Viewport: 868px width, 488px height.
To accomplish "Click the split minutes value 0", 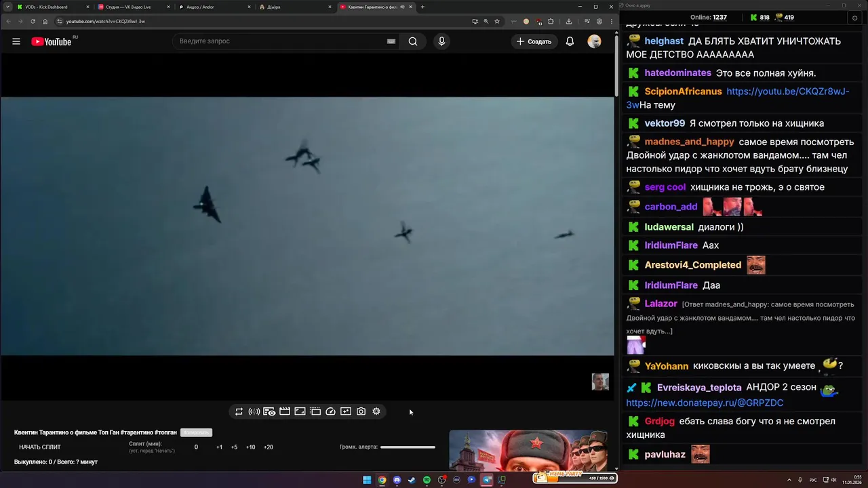I will pyautogui.click(x=196, y=447).
